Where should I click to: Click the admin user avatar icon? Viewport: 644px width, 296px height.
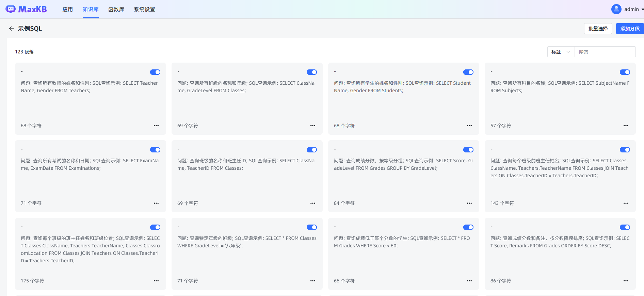click(x=616, y=9)
